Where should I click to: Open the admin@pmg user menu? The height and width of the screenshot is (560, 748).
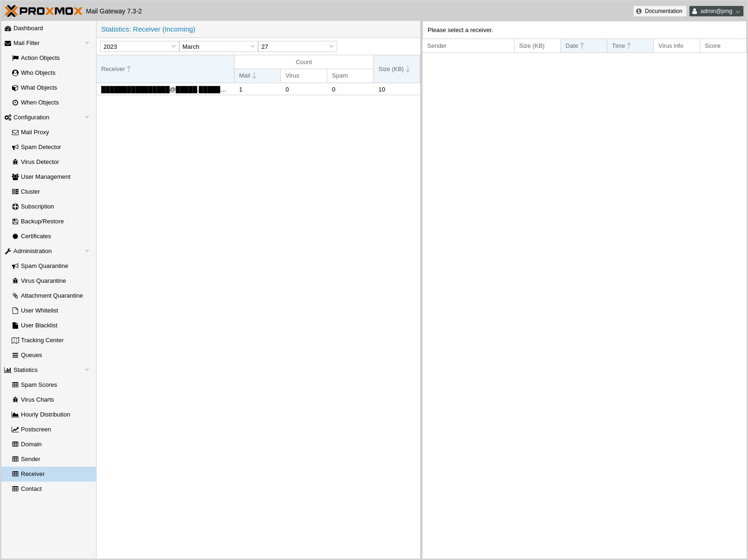[x=716, y=11]
